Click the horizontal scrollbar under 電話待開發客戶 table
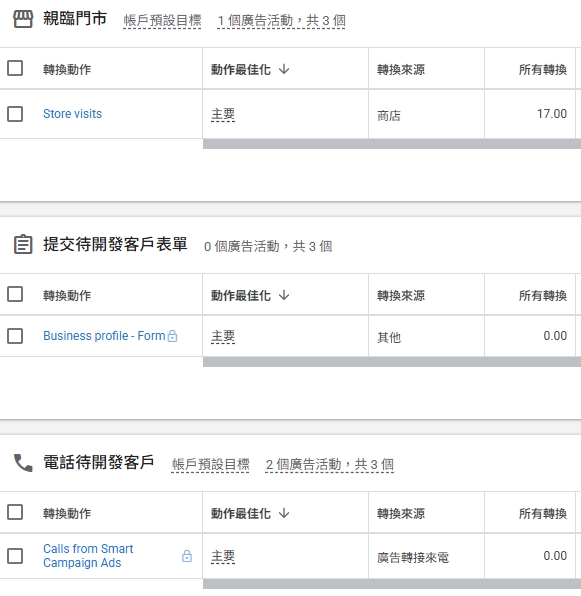This screenshot has width=581, height=596. (392, 584)
